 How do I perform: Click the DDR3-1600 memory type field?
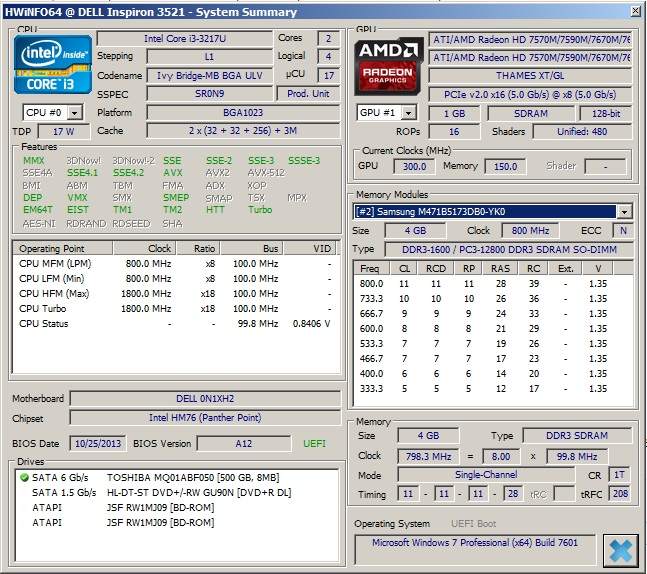click(x=509, y=249)
